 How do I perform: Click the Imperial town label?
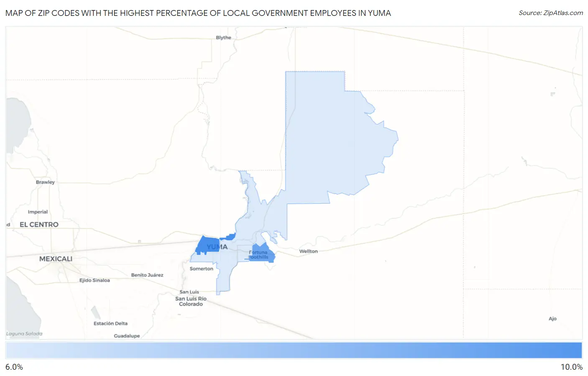[38, 212]
